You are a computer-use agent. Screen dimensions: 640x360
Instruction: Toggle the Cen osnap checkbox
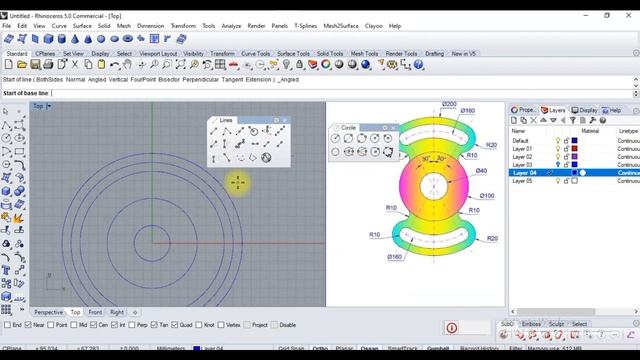(93, 325)
